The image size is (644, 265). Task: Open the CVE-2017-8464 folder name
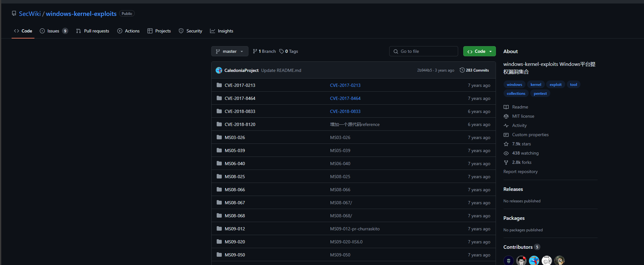(240, 98)
